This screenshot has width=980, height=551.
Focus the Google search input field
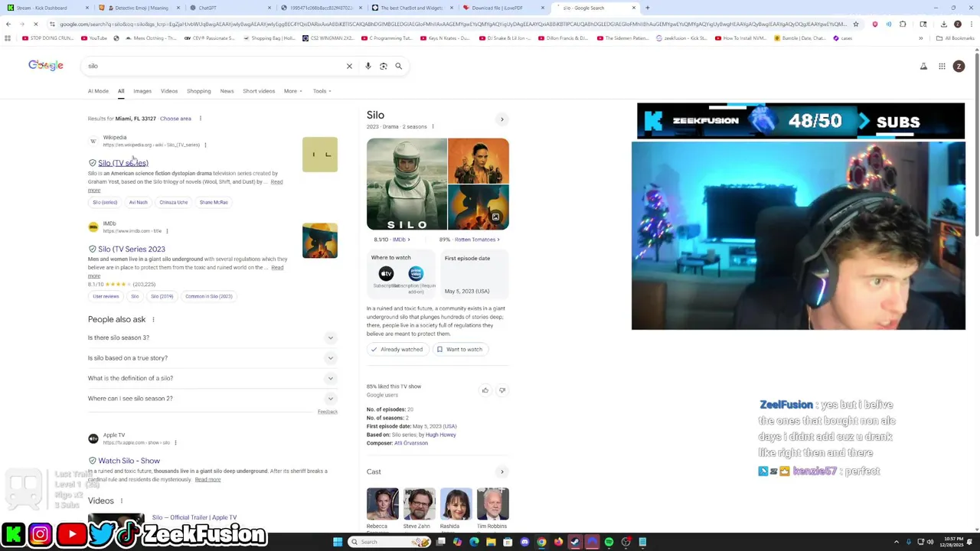(x=214, y=66)
